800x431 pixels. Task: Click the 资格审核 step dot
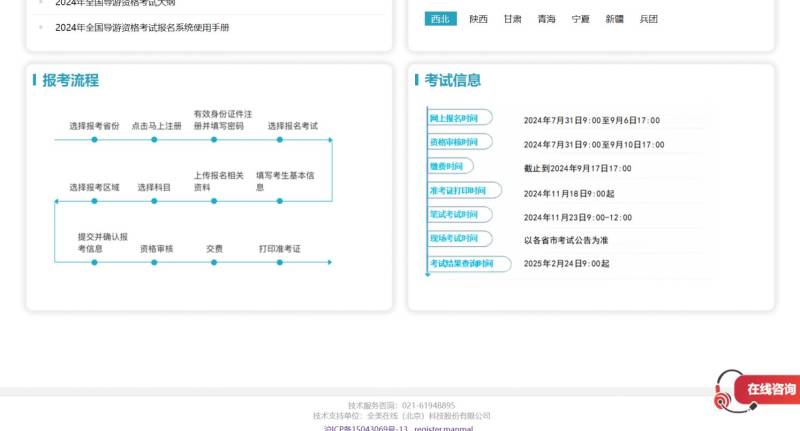click(154, 262)
